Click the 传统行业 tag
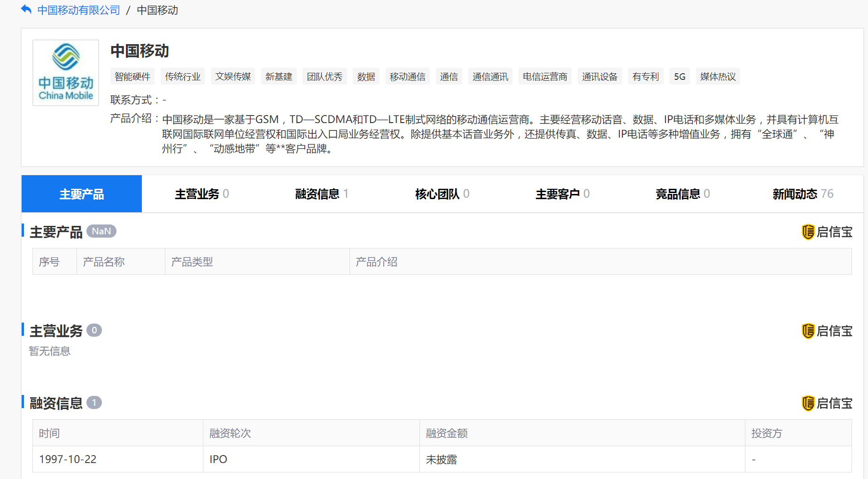 (183, 77)
